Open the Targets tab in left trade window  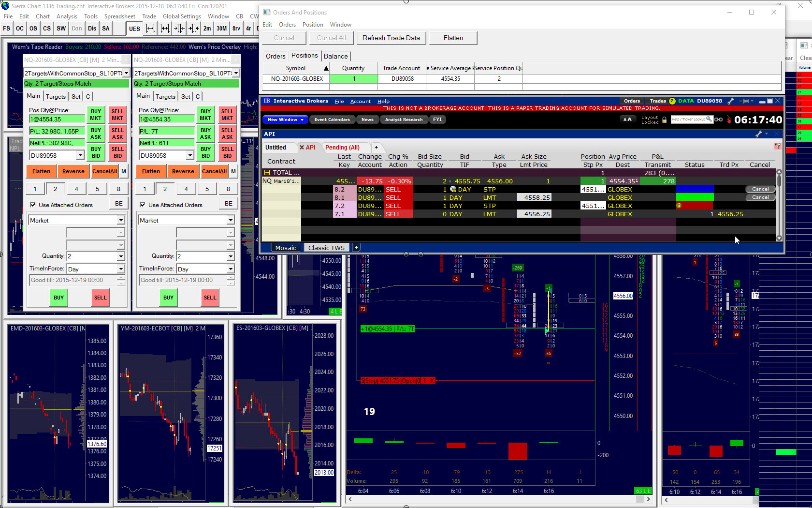[56, 96]
